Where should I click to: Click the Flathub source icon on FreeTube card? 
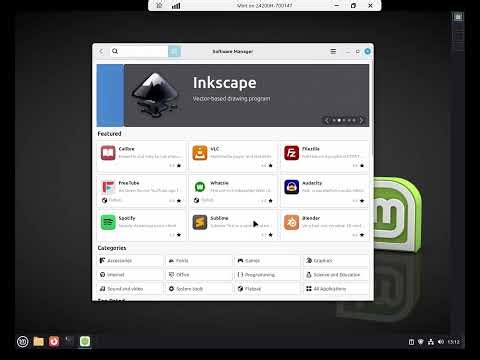(x=105, y=200)
